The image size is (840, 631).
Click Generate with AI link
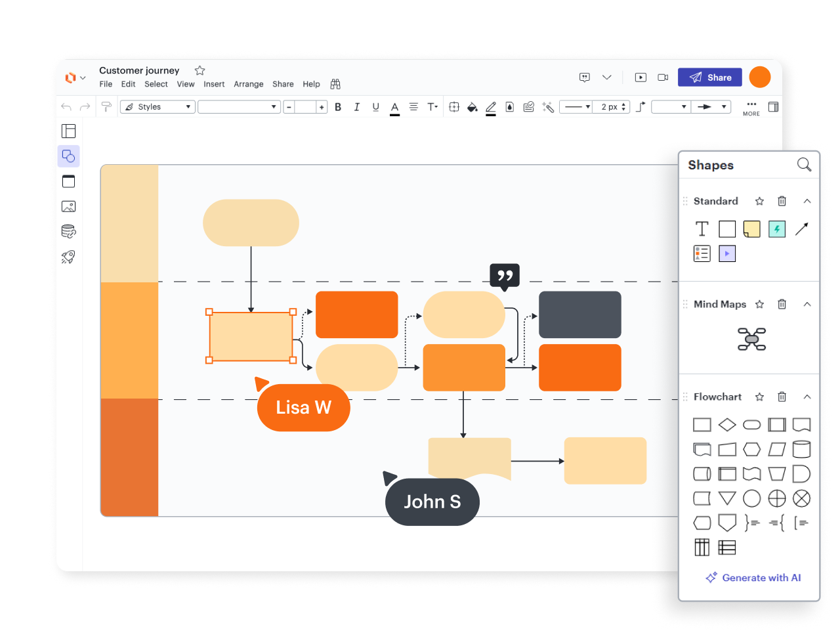click(x=753, y=578)
